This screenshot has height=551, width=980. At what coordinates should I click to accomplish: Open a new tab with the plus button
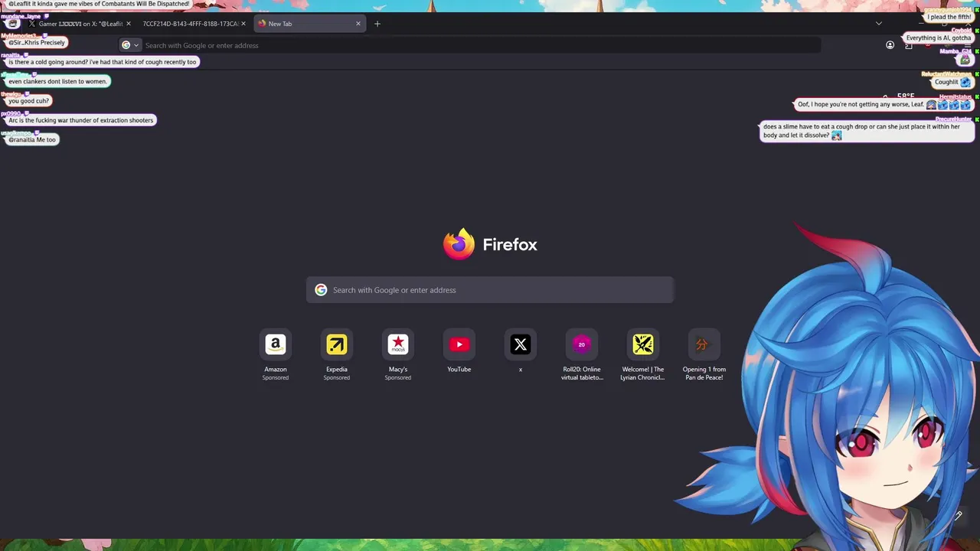377,24
